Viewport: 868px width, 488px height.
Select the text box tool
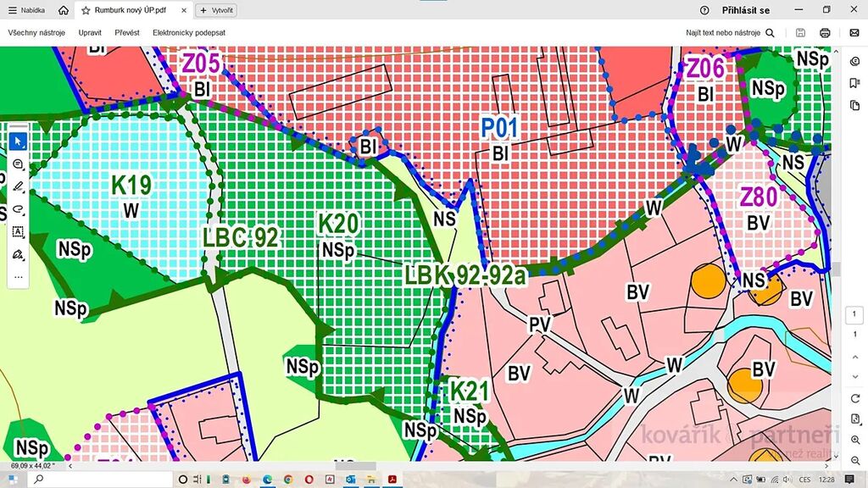coord(18,232)
